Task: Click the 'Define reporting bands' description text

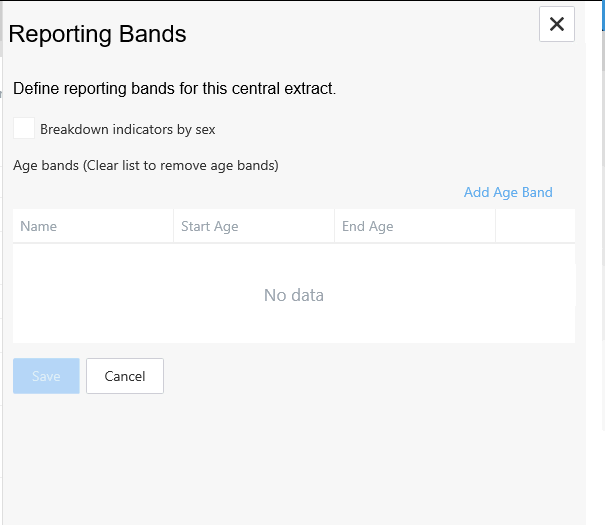Action: click(x=175, y=89)
